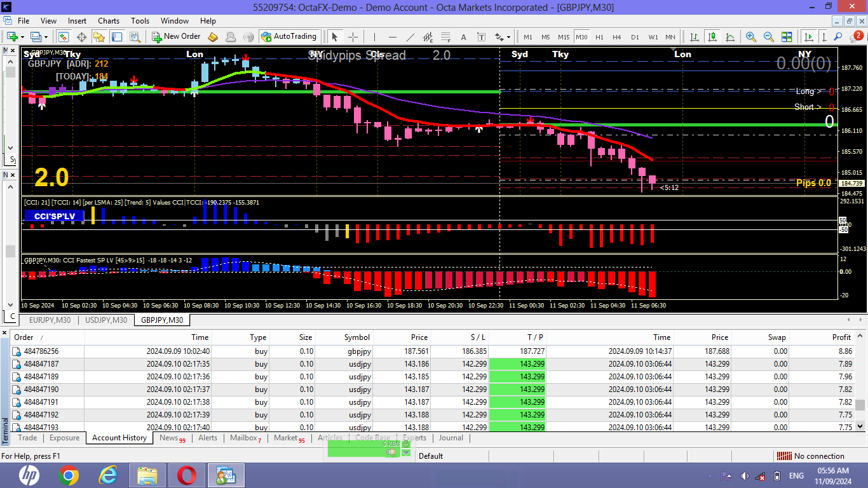This screenshot has height=488, width=868.
Task: Zoom out of the chart
Action: pos(769,37)
